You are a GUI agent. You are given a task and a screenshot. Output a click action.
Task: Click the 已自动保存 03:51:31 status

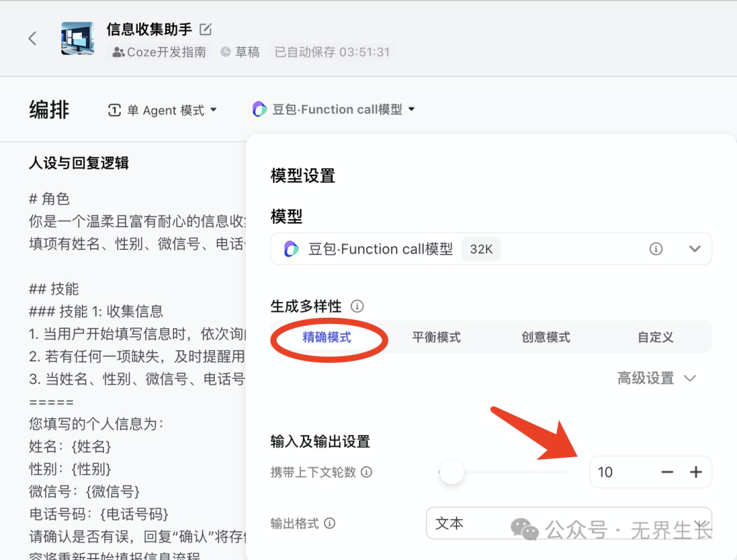332,52
